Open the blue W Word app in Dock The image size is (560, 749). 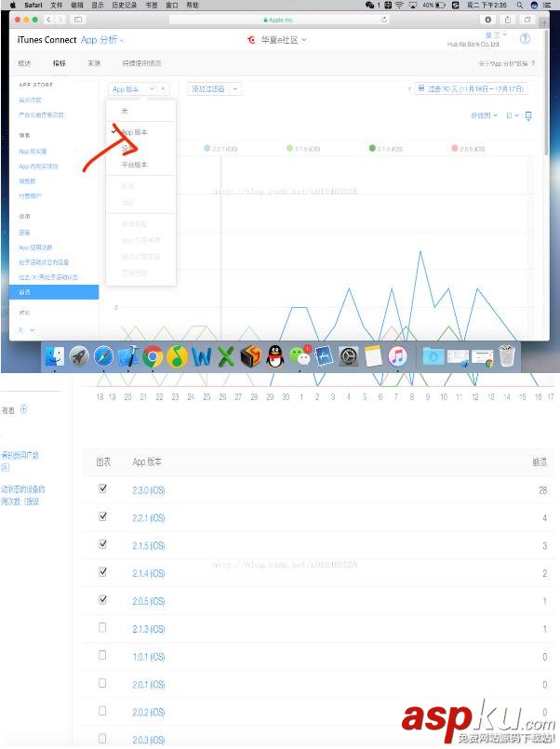point(202,356)
